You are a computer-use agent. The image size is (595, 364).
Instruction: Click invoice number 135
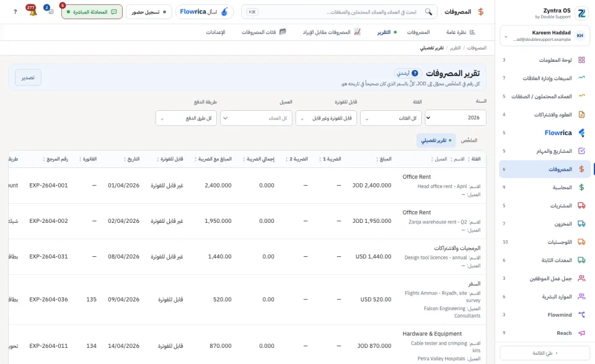pos(92,299)
